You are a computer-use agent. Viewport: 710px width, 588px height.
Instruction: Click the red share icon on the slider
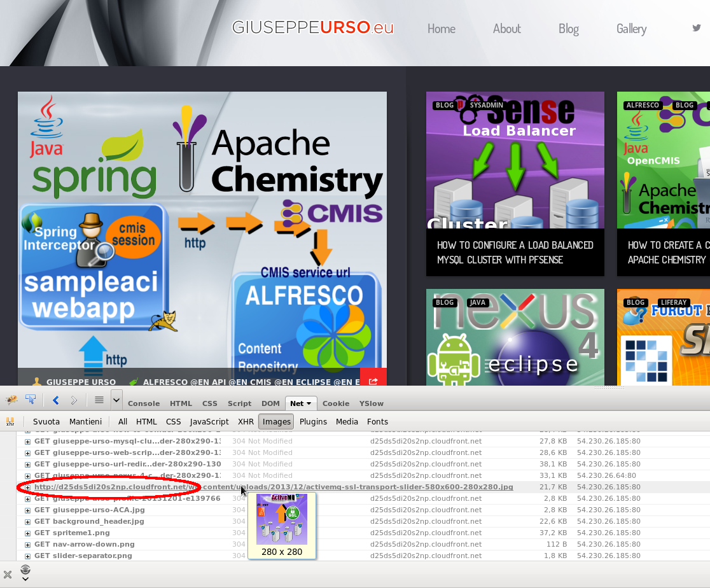373,381
